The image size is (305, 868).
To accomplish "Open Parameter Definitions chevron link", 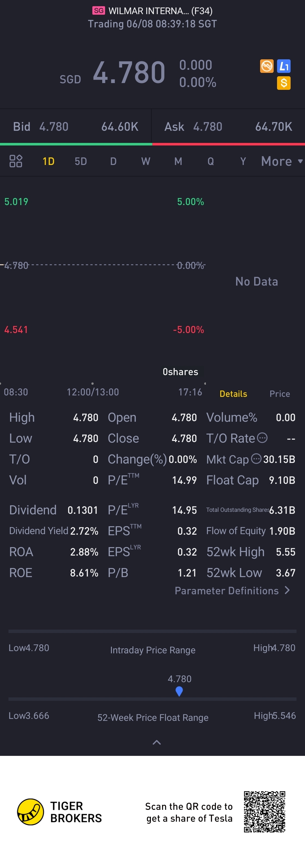I will click(232, 591).
